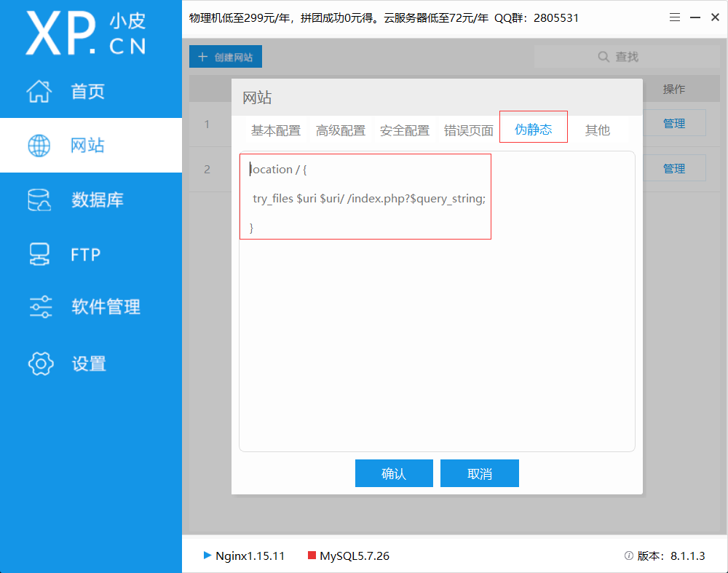Expand the 管理 menu for site 1
This screenshot has width=728, height=573.
673,124
